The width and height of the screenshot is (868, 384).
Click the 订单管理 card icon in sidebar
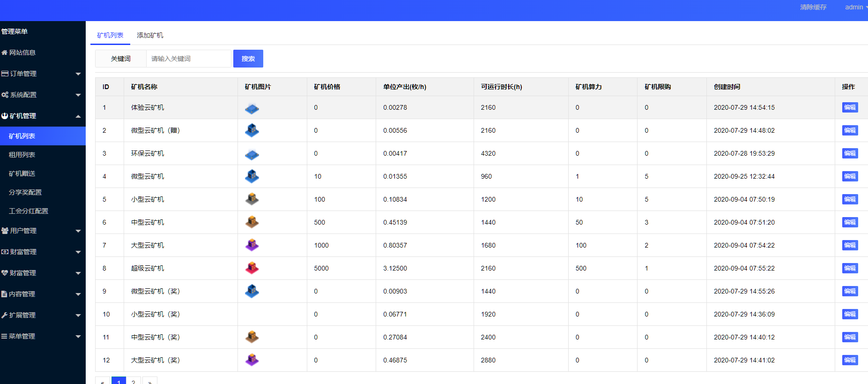point(5,74)
